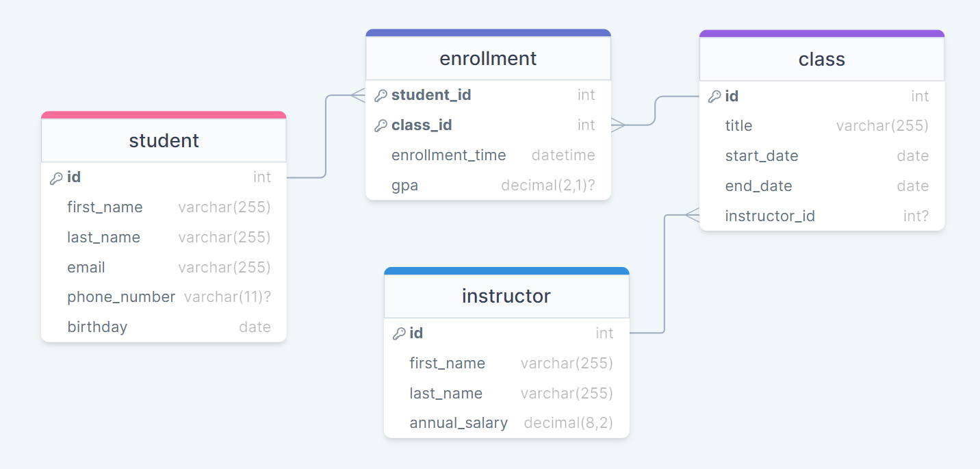980x469 pixels.
Task: Select the student table header
Action: tap(164, 140)
